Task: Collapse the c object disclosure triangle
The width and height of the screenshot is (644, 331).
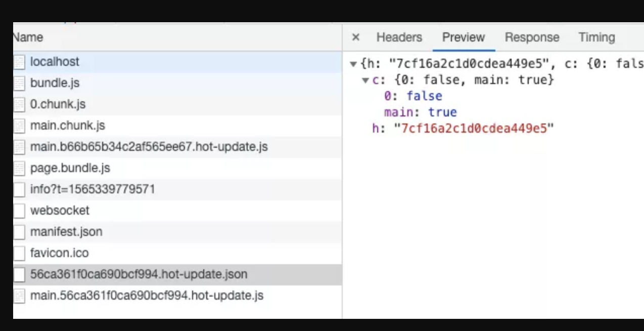Action: click(365, 80)
